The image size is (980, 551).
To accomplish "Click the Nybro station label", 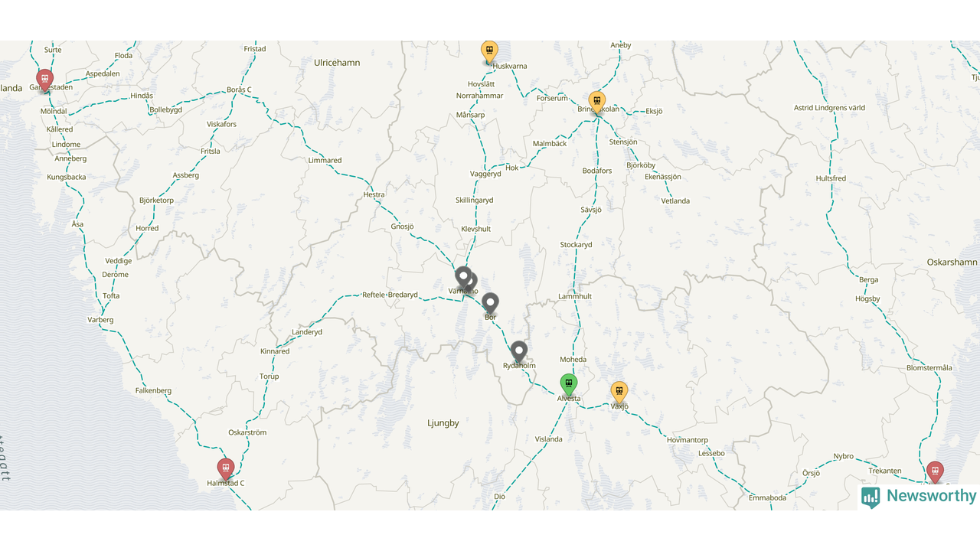I will [x=843, y=456].
